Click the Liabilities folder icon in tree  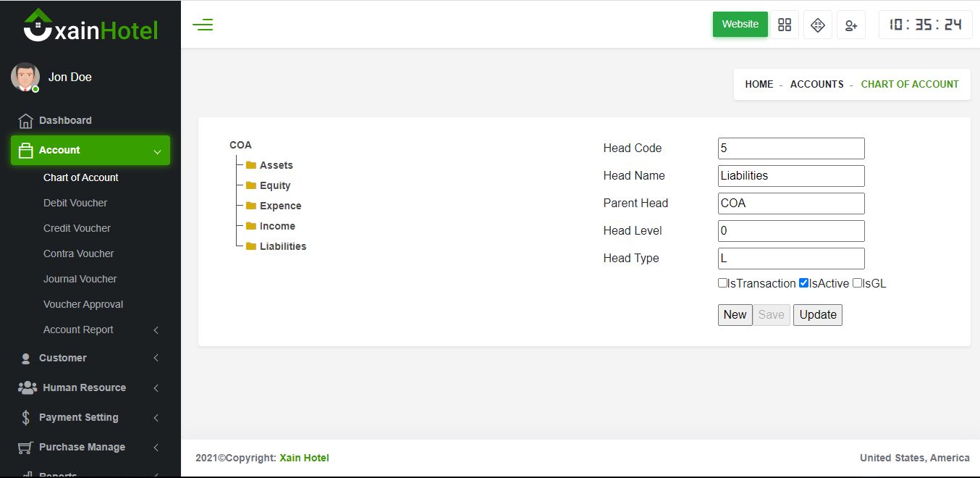[x=251, y=246]
